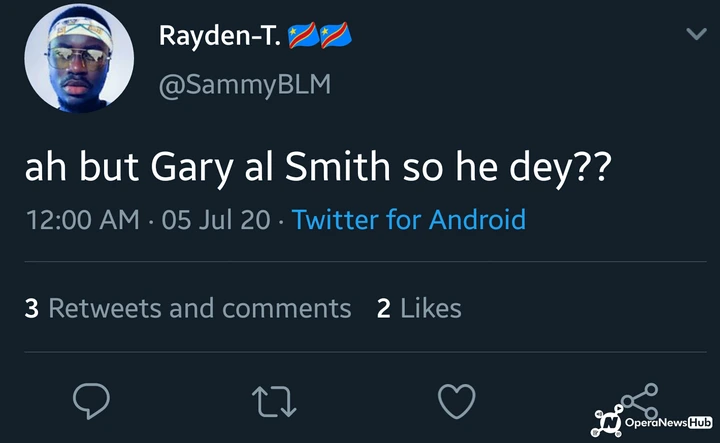Screen dimensions: 720x443
Task: Open the @SammyBLM handle
Action: coord(244,85)
